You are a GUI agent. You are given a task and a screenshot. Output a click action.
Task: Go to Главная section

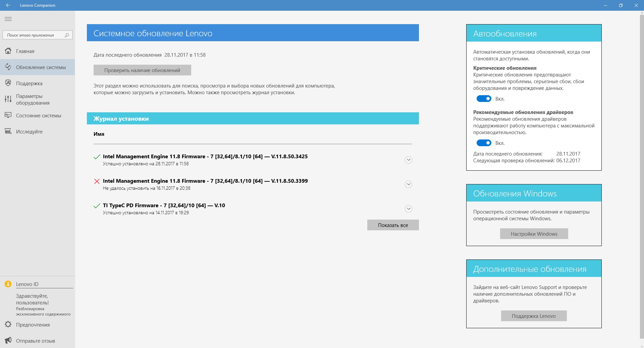(37, 51)
